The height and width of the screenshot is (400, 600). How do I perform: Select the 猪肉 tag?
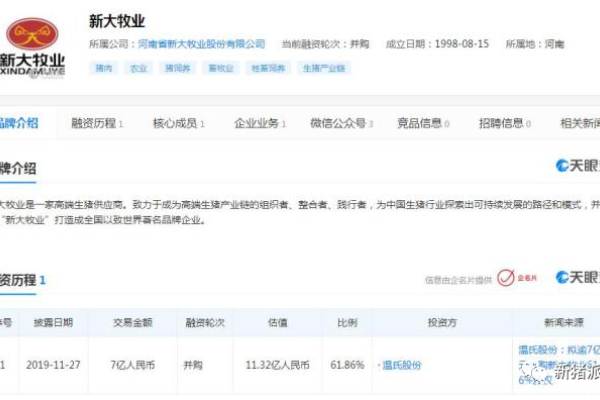point(104,68)
